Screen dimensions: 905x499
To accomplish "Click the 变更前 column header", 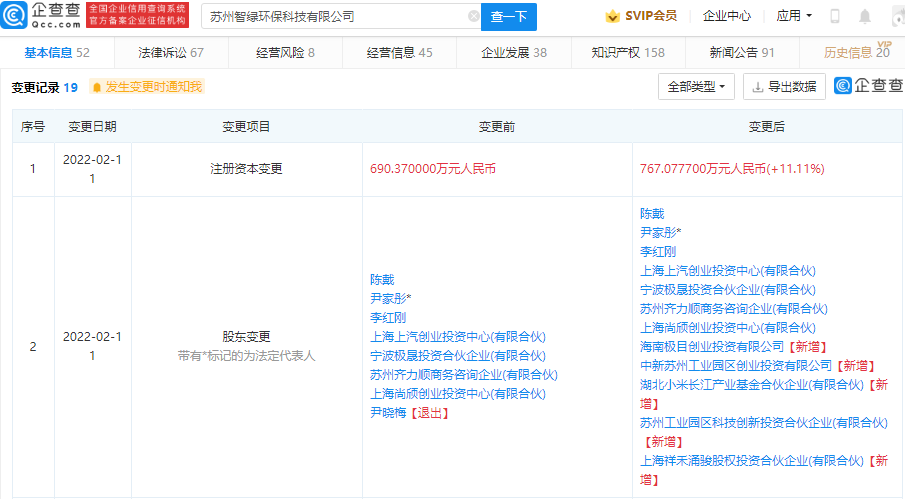I will 497,126.
